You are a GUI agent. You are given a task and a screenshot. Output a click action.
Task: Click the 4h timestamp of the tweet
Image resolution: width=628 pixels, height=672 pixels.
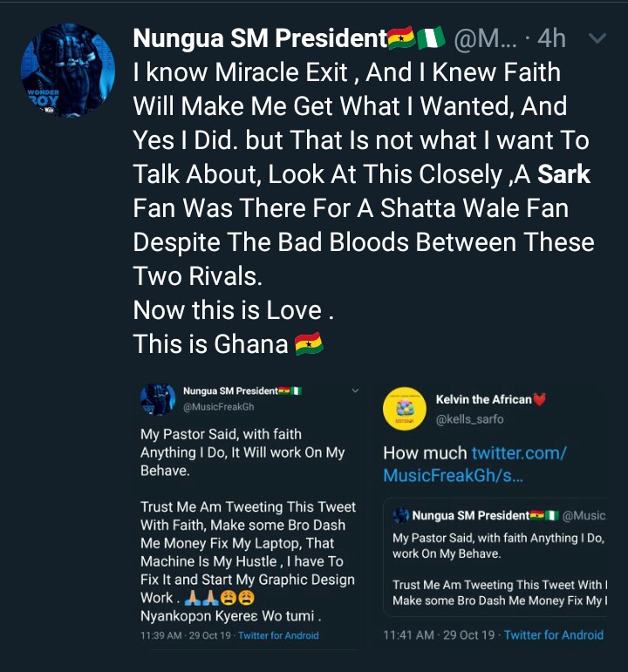pyautogui.click(x=551, y=38)
